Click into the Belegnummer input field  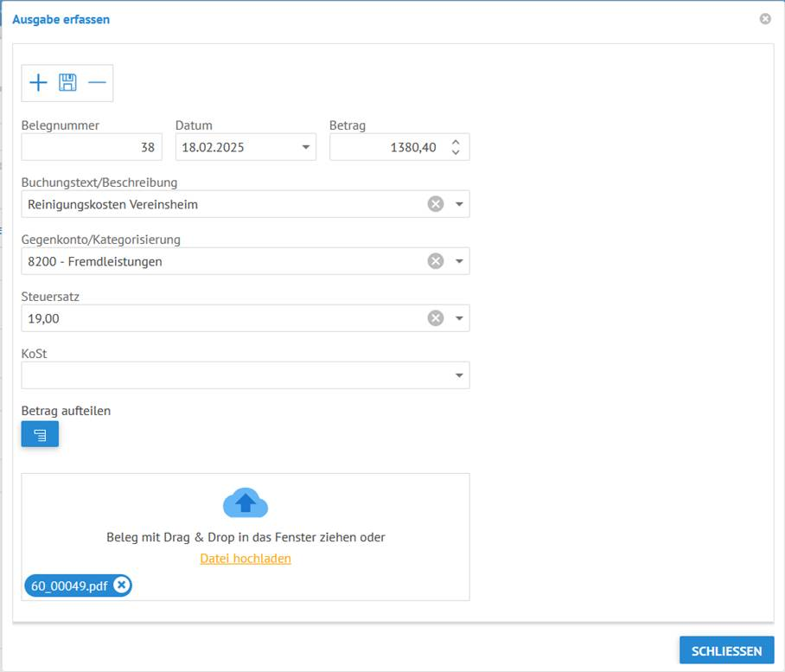point(91,147)
